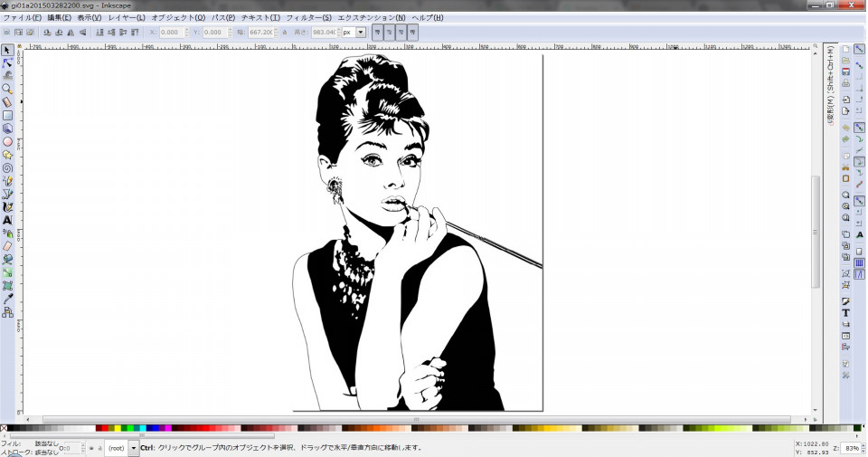This screenshot has height=457, width=868.
Task: Select the Pencil freehand tool
Action: click(7, 181)
